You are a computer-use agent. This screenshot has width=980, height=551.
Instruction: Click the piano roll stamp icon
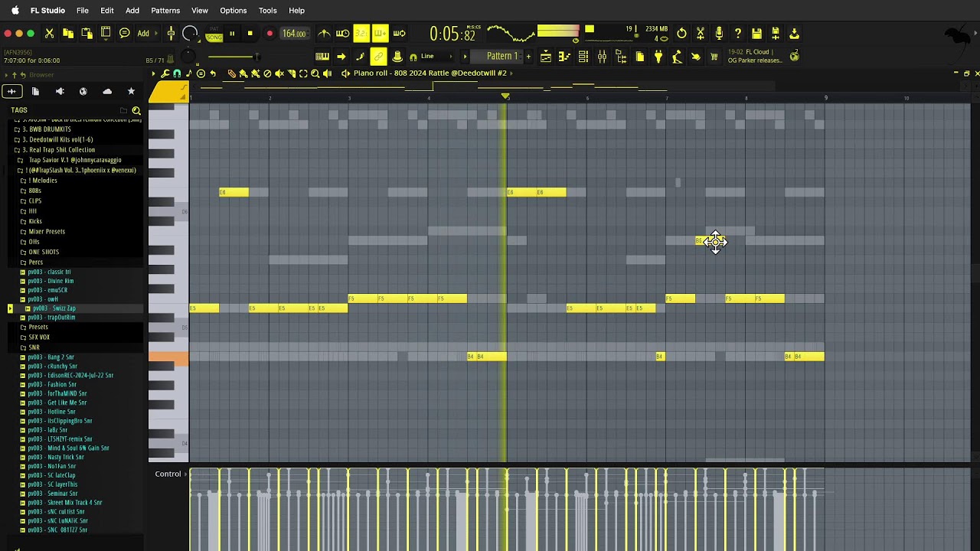click(201, 73)
